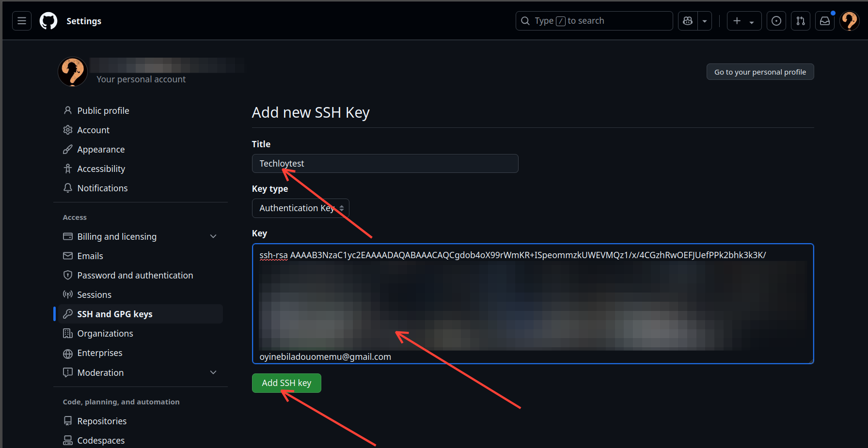Open the notifications inbox icon
This screenshot has height=448, width=868.
825,21
